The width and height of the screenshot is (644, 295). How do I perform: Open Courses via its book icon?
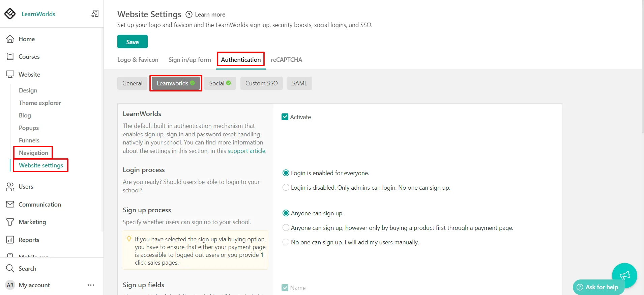click(x=10, y=57)
